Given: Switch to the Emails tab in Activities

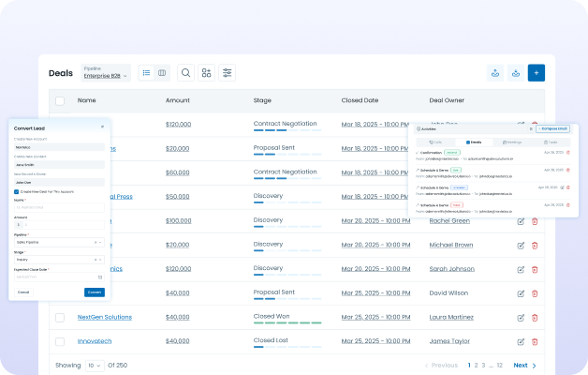Looking at the screenshot, I should click(x=474, y=142).
